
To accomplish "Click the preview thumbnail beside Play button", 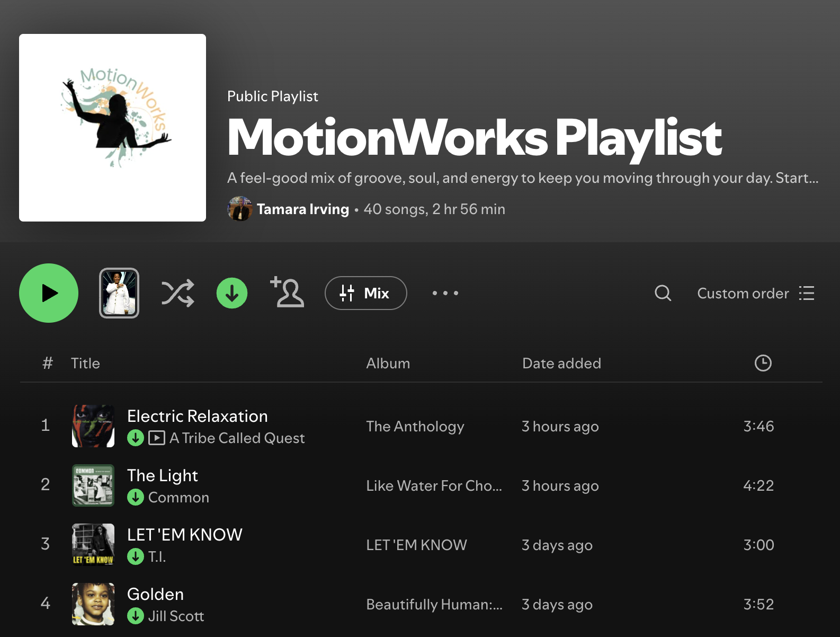I will [119, 293].
